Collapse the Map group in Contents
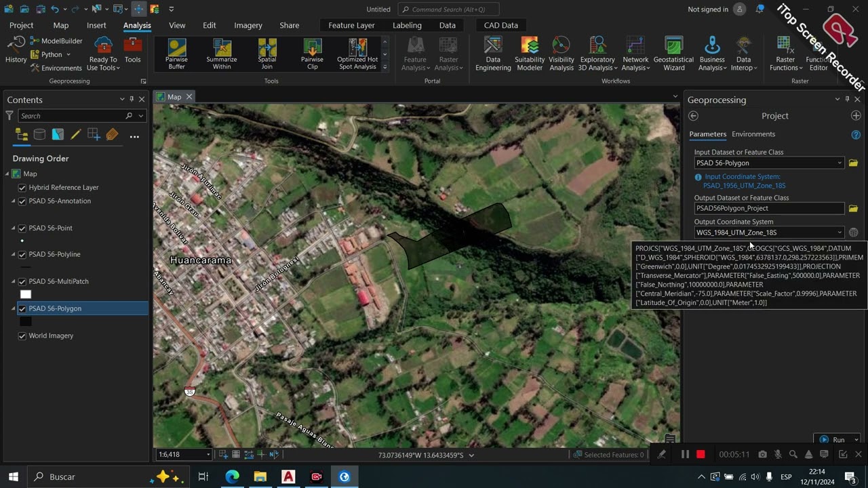 [x=7, y=174]
